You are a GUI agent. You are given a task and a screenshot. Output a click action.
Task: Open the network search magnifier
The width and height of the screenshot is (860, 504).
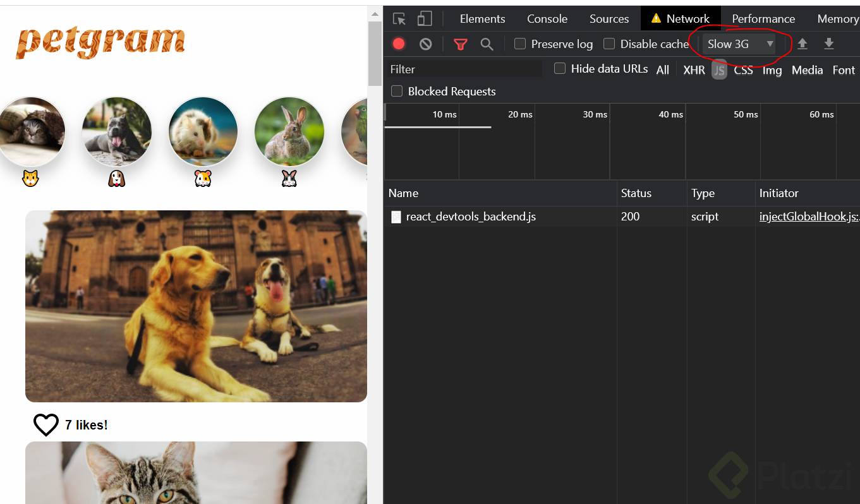(487, 44)
